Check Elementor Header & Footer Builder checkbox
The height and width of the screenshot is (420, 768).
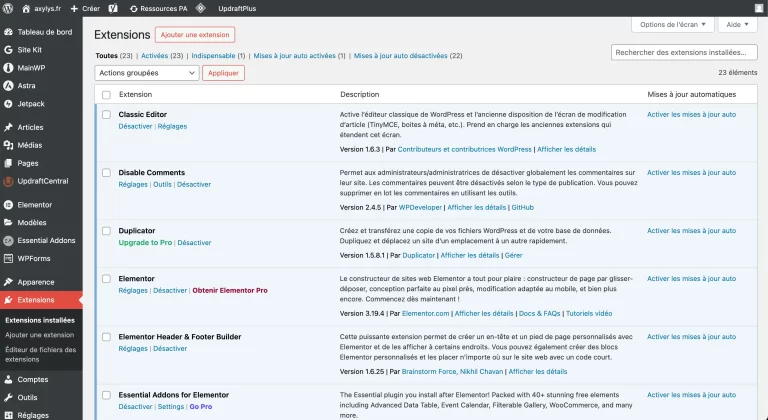[106, 337]
